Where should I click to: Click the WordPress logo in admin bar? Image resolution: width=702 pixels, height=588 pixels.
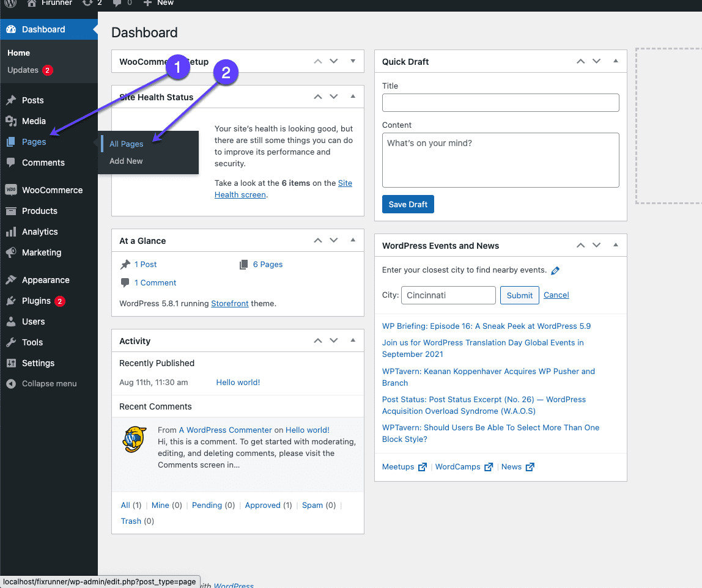[11, 3]
